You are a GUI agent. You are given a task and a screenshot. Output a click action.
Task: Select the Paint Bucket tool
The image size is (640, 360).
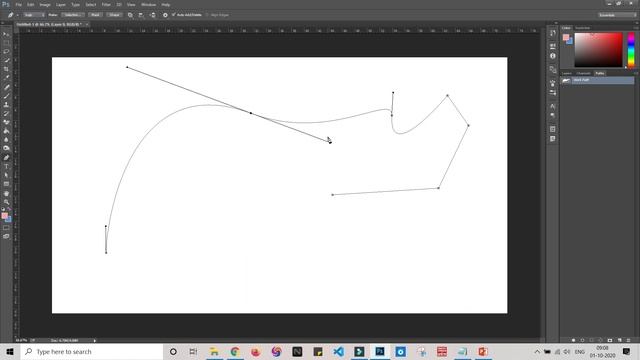pyautogui.click(x=6, y=131)
